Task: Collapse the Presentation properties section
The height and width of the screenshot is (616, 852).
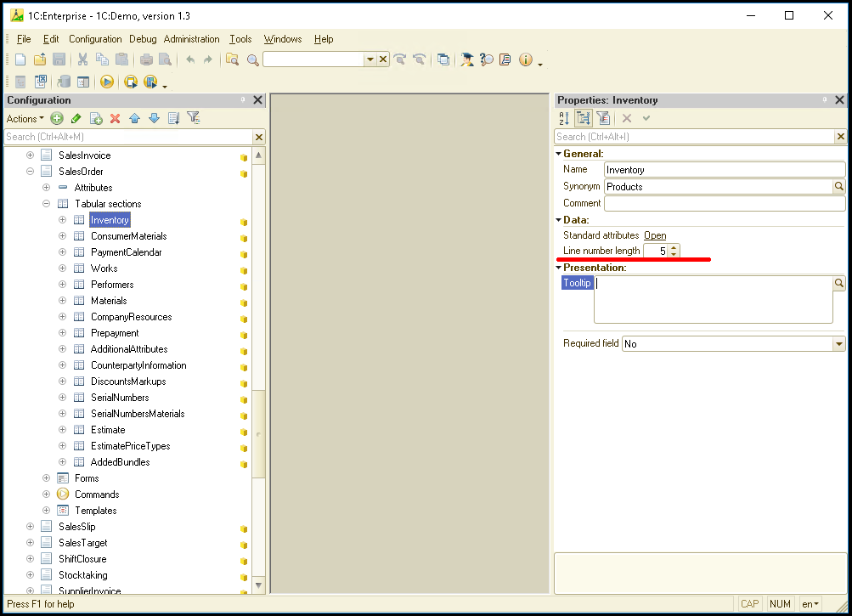Action: point(559,268)
